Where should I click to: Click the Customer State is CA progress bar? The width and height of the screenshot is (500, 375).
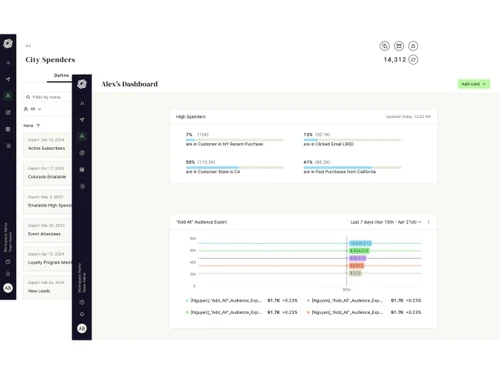[x=235, y=167]
